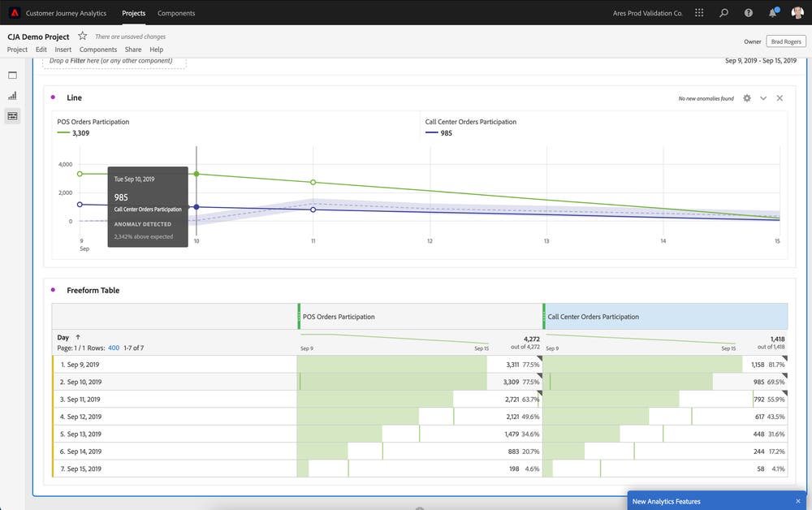Screen dimensions: 812x510
Task: Favorite the project with the star icon
Action: tap(82, 37)
